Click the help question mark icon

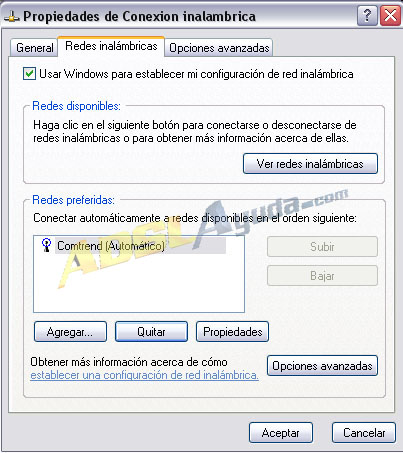367,15
